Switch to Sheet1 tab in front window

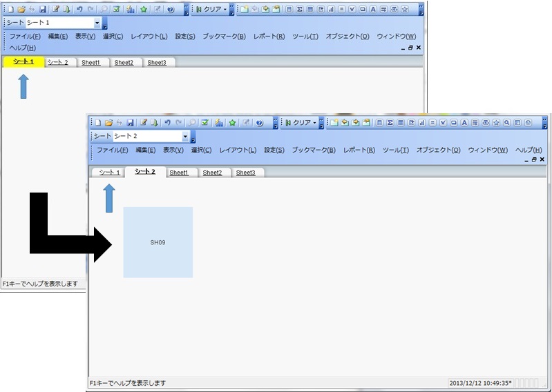pos(179,173)
